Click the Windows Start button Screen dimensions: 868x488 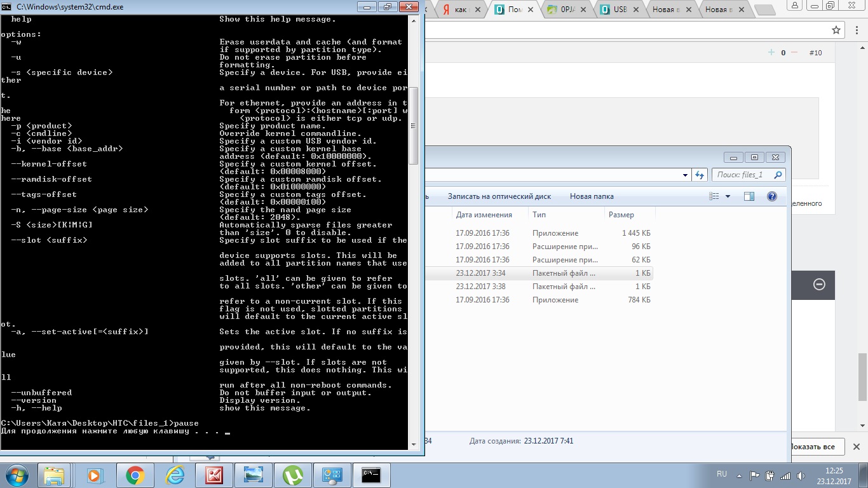[x=17, y=475]
